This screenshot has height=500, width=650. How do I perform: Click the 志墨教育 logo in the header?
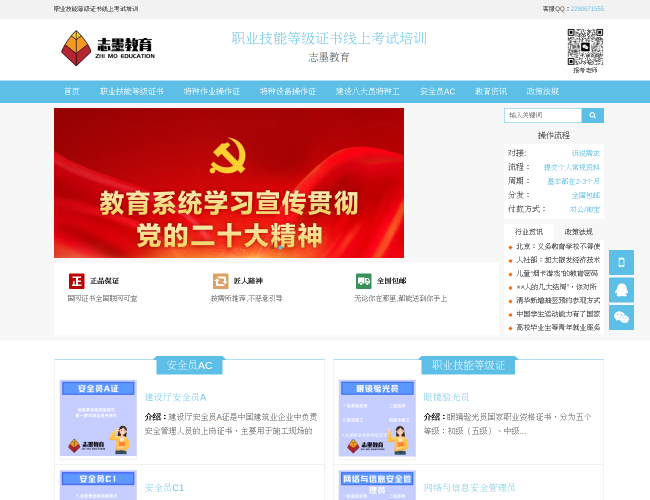click(108, 48)
